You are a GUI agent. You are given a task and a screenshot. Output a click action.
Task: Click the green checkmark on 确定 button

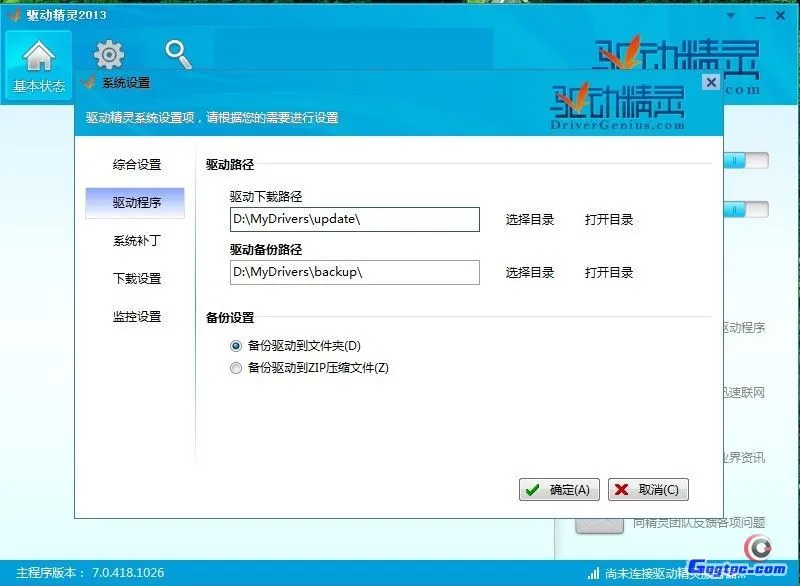[x=530, y=489]
